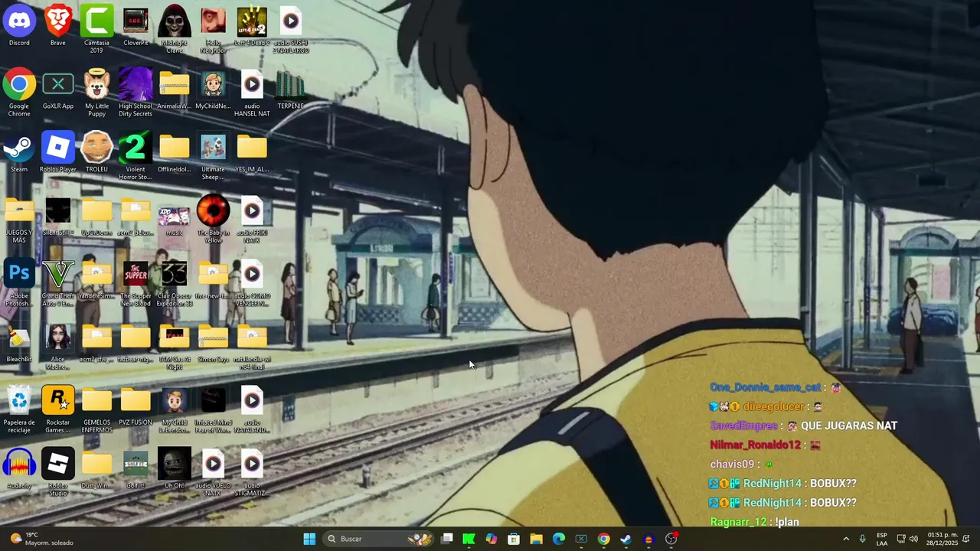Select Rockstar Games launcher icon
Image resolution: width=980 pixels, height=551 pixels.
tap(58, 409)
